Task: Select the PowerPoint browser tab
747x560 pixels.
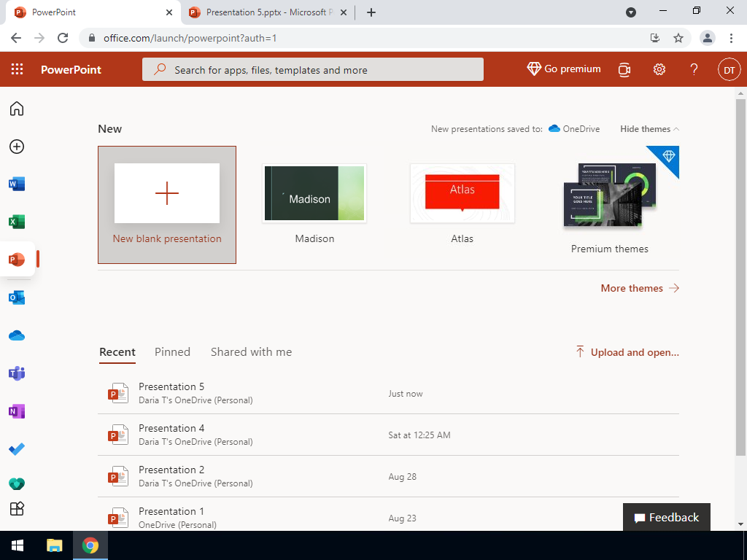Action: (93, 12)
